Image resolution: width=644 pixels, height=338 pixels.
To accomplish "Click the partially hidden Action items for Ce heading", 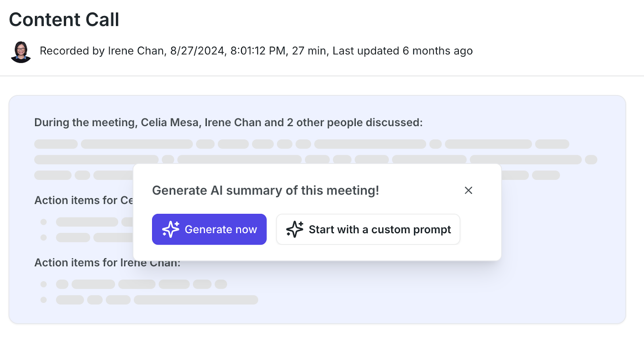I will point(83,200).
